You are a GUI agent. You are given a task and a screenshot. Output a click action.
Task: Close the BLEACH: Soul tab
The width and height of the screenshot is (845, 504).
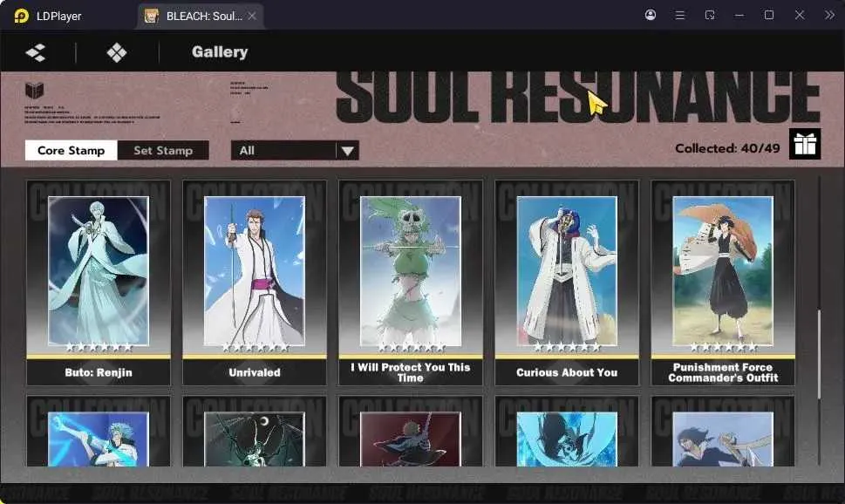point(252,17)
